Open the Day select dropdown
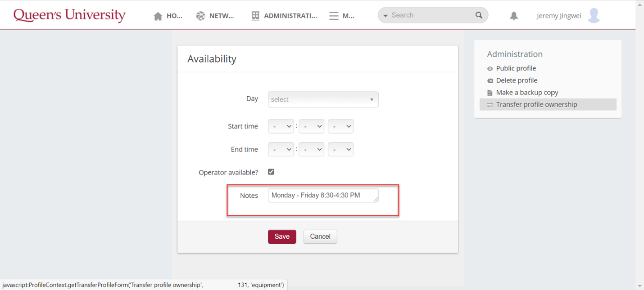Screen dimensions: 644x290 point(323,99)
